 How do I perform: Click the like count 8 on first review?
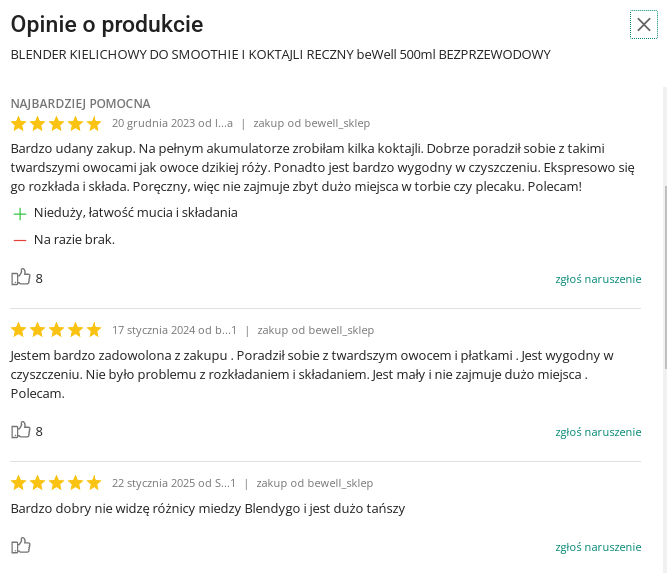(x=39, y=279)
